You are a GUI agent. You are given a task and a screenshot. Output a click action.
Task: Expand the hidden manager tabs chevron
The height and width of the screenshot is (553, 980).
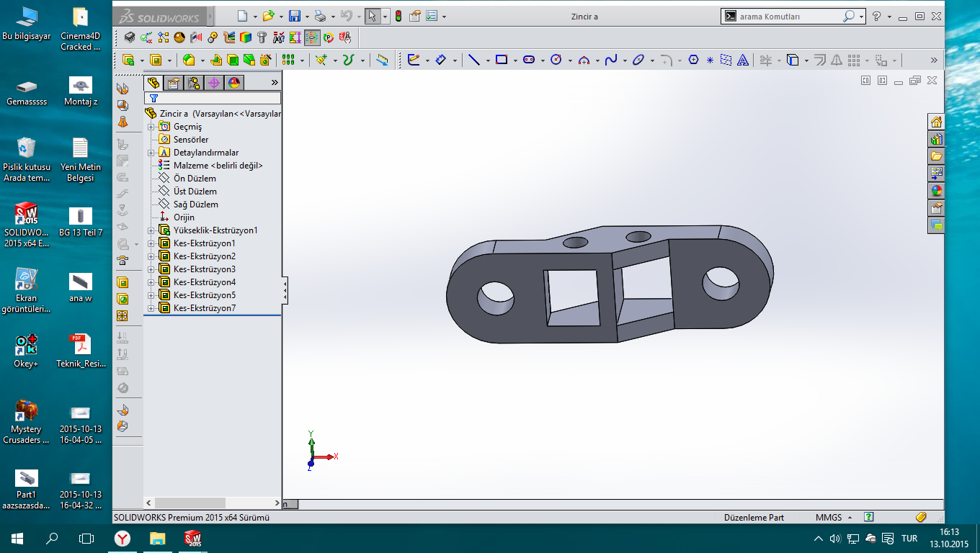tap(274, 83)
